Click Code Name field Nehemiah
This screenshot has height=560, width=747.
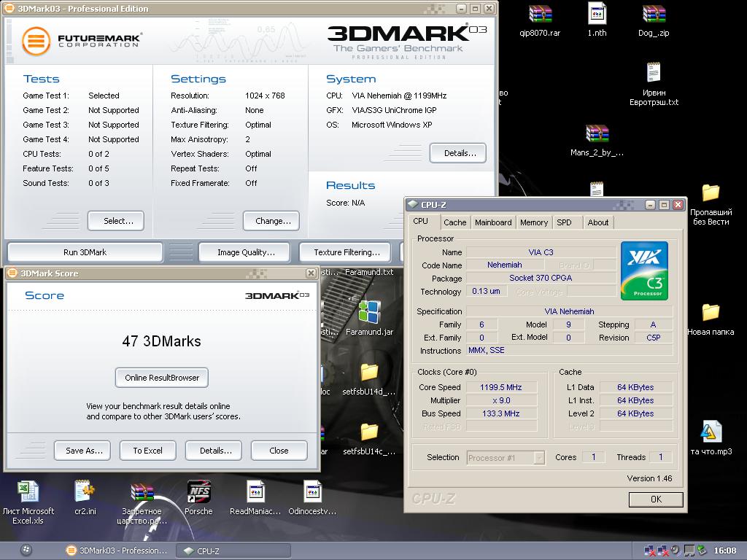coord(504,265)
